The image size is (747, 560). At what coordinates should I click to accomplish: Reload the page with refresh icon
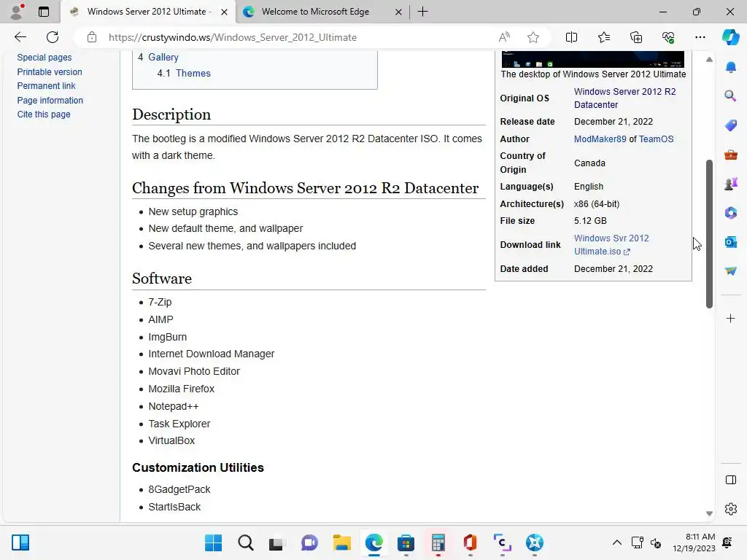(53, 37)
